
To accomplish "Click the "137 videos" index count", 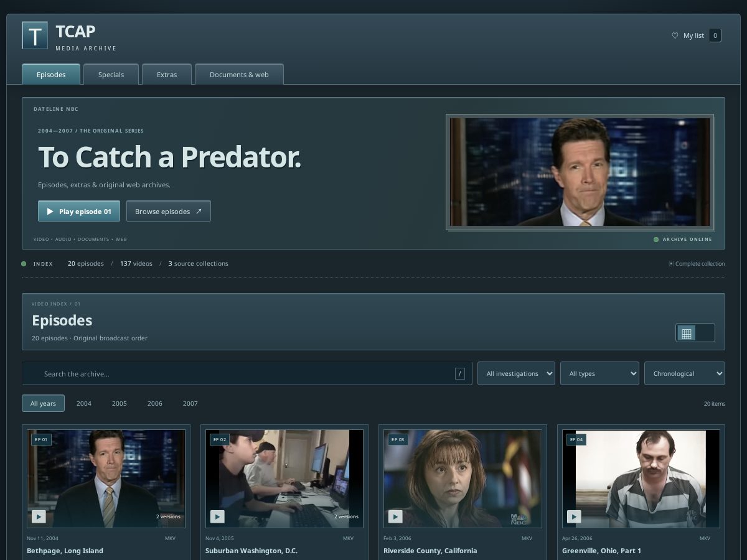I will click(x=136, y=264).
